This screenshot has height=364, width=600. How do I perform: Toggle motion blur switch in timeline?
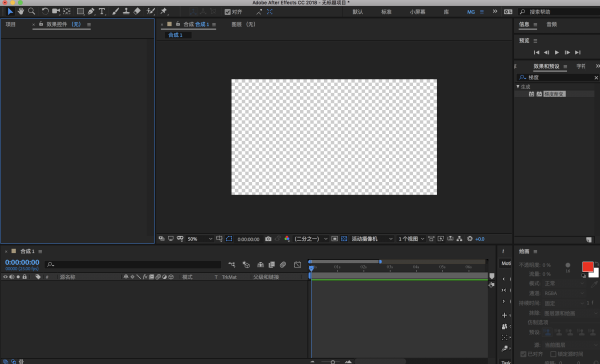coord(283,264)
